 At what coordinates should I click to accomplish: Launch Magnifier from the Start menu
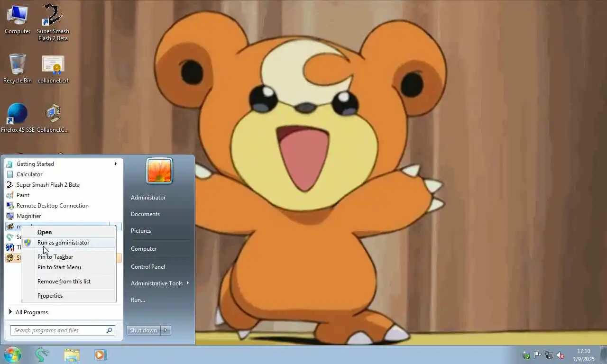(x=64, y=216)
